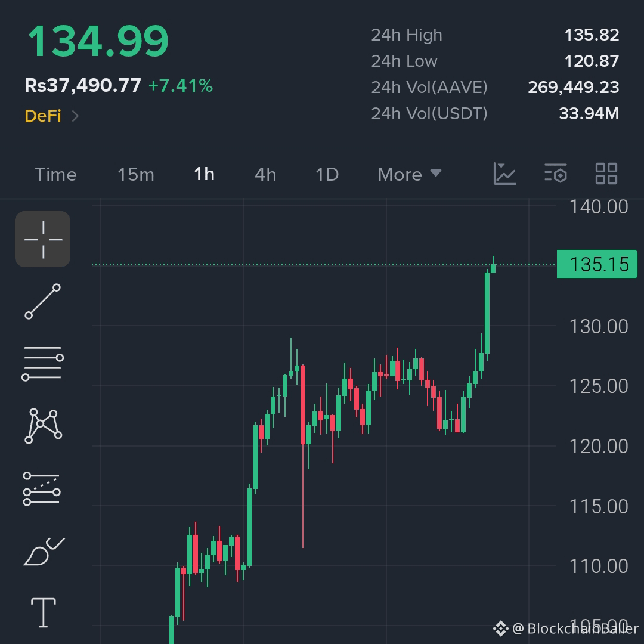The height and width of the screenshot is (644, 644).
Task: Click the 24h High label
Action: coord(407,35)
